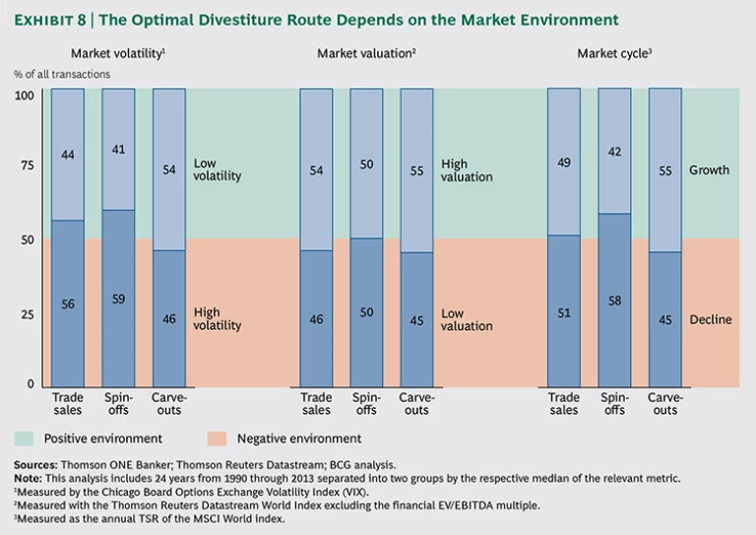Click the Decline label on the right

[x=710, y=319]
